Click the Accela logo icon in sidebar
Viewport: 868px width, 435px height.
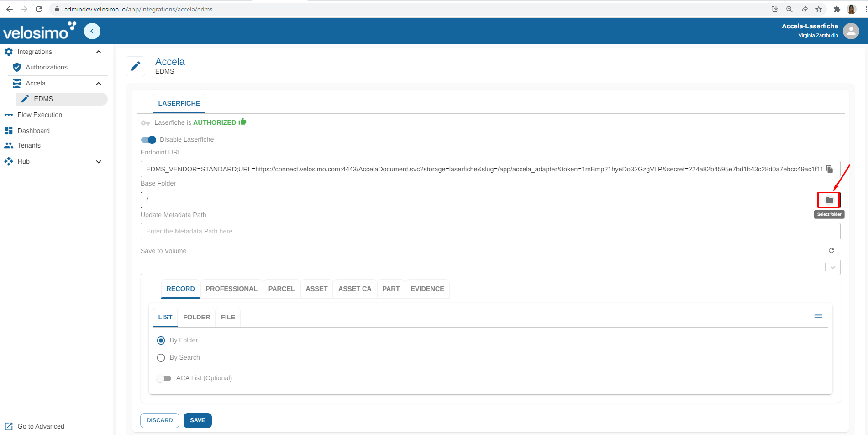pyautogui.click(x=17, y=83)
